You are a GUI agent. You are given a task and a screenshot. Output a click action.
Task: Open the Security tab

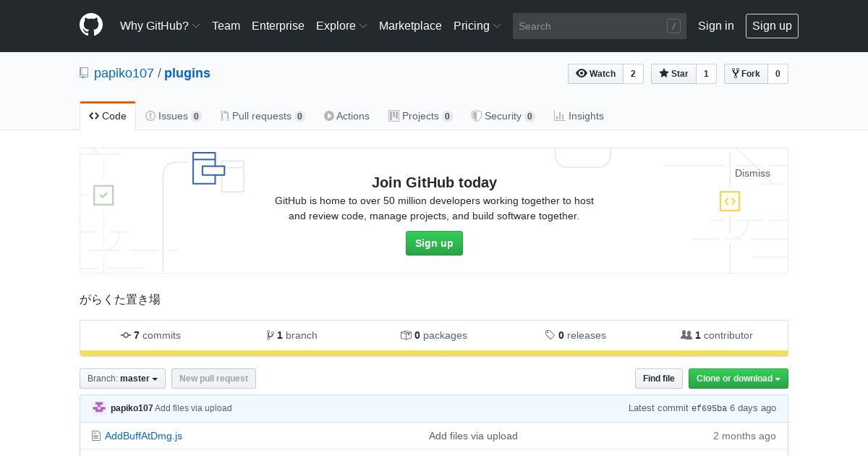pyautogui.click(x=503, y=116)
